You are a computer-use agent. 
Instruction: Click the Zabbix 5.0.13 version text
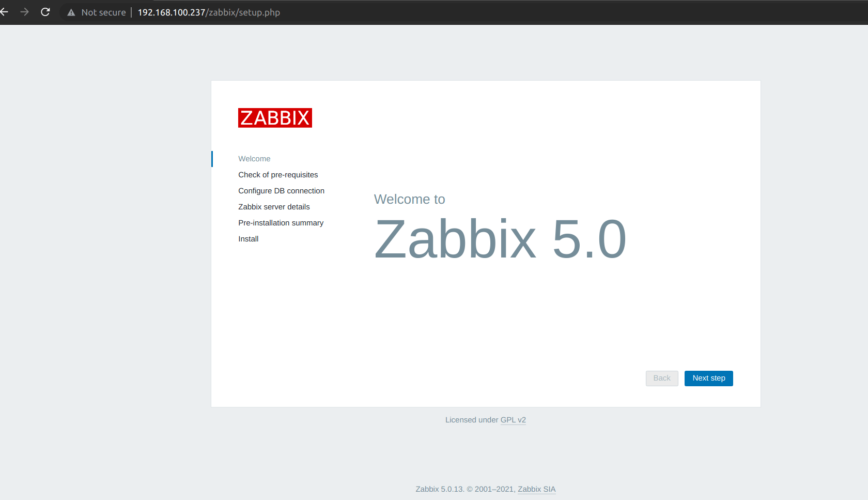click(440, 489)
